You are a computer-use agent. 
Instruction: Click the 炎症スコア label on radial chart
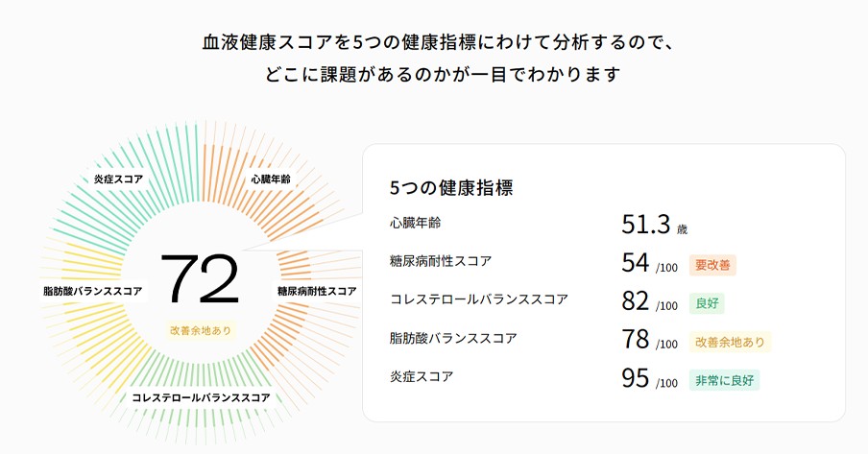(x=118, y=179)
